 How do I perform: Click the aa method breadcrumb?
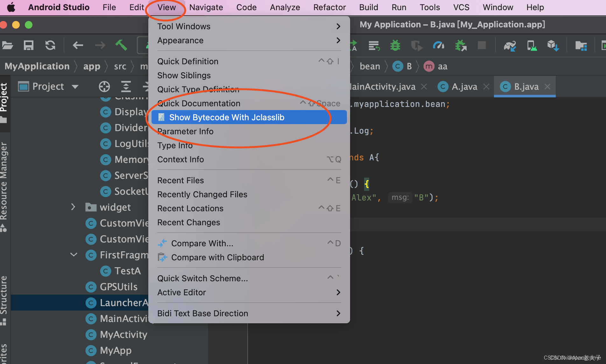coord(435,66)
